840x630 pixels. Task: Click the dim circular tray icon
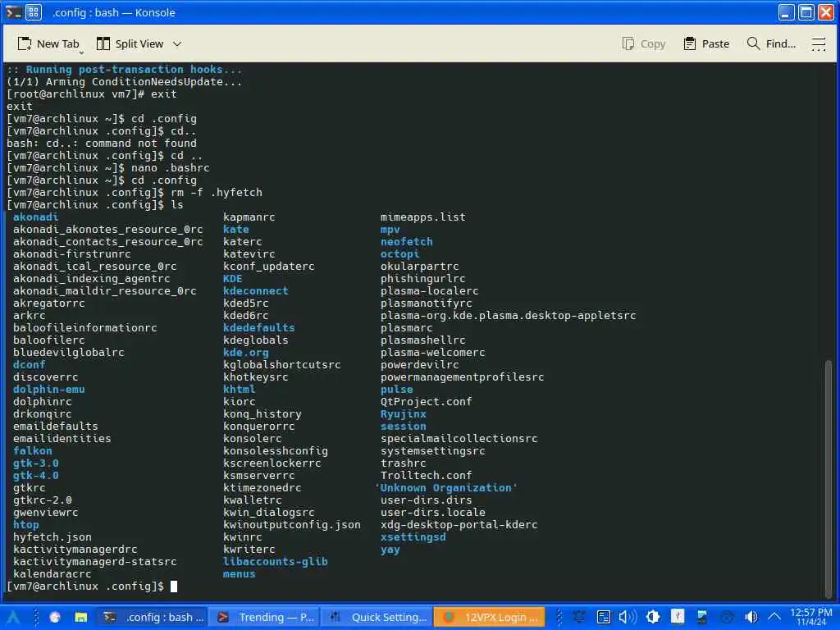pyautogui.click(x=727, y=617)
